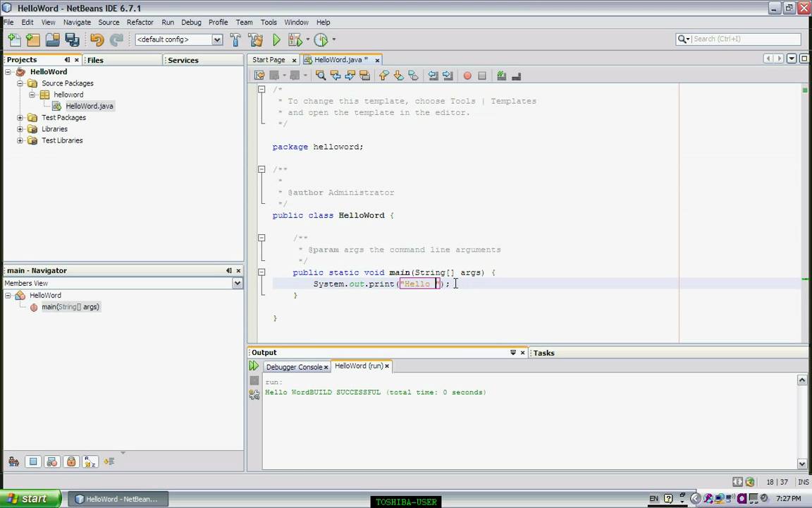Click the Next Bookmark down-arrow icon

click(398, 75)
